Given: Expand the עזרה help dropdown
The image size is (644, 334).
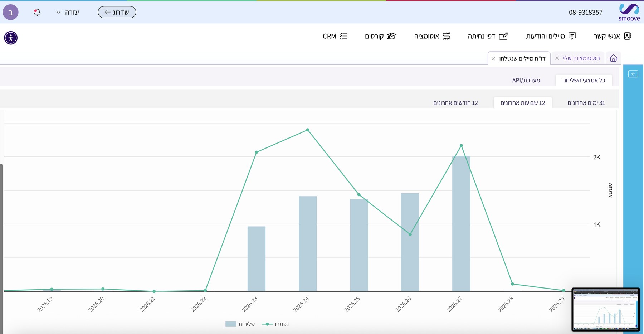Looking at the screenshot, I should (68, 12).
